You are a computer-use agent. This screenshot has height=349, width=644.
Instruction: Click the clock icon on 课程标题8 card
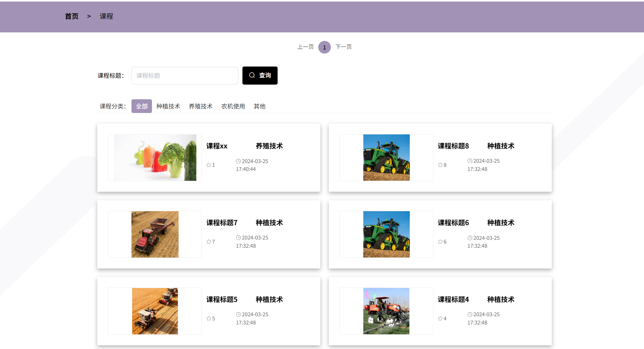[470, 161]
